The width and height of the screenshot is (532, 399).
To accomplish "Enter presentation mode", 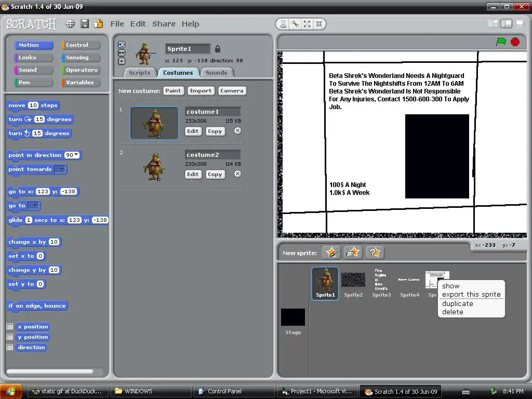I will 520,23.
